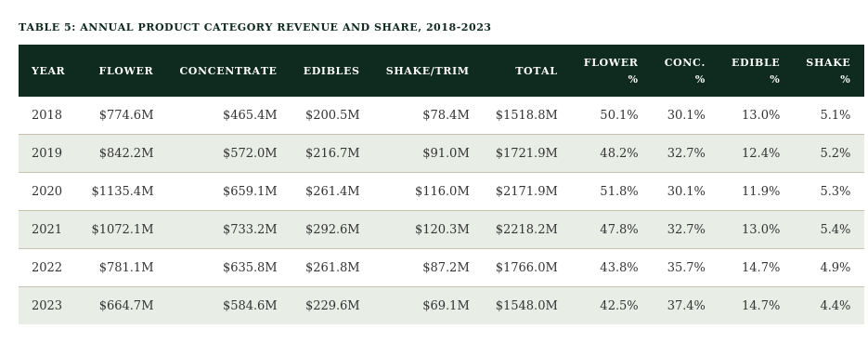Select concentrate value $465.4M
The height and width of the screenshot is (343, 868).
coord(250,114)
